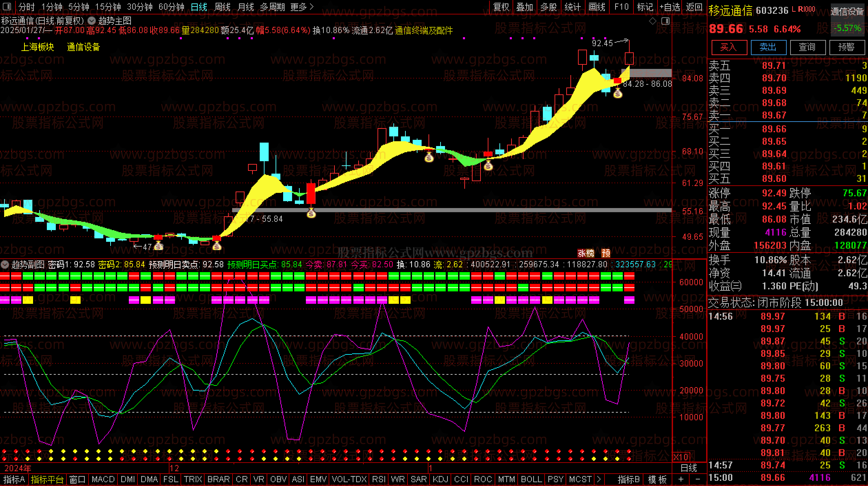Open the F10 company info
The width and height of the screenshot is (868, 486).
[621, 7]
